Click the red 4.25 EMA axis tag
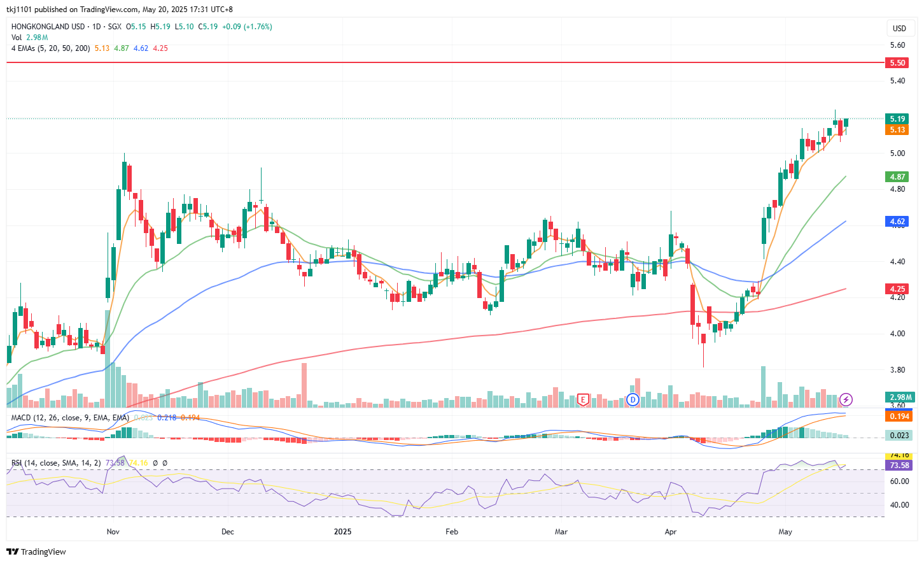 [898, 289]
